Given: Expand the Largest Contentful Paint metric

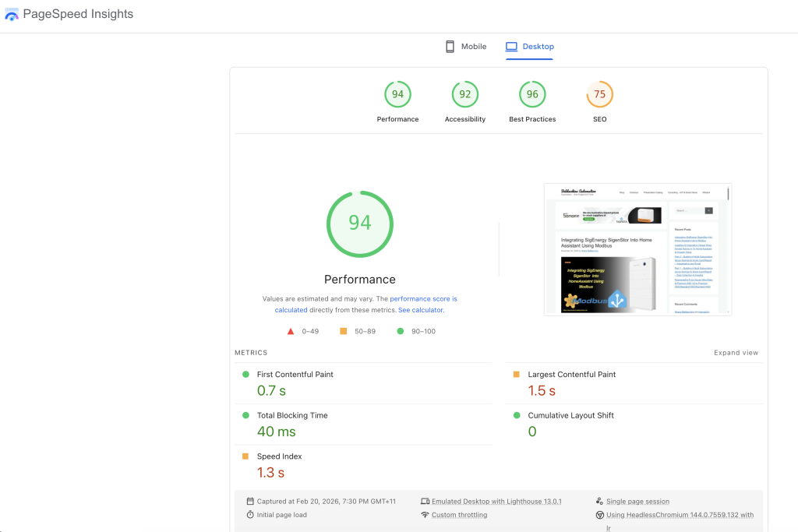Looking at the screenshot, I should click(571, 375).
